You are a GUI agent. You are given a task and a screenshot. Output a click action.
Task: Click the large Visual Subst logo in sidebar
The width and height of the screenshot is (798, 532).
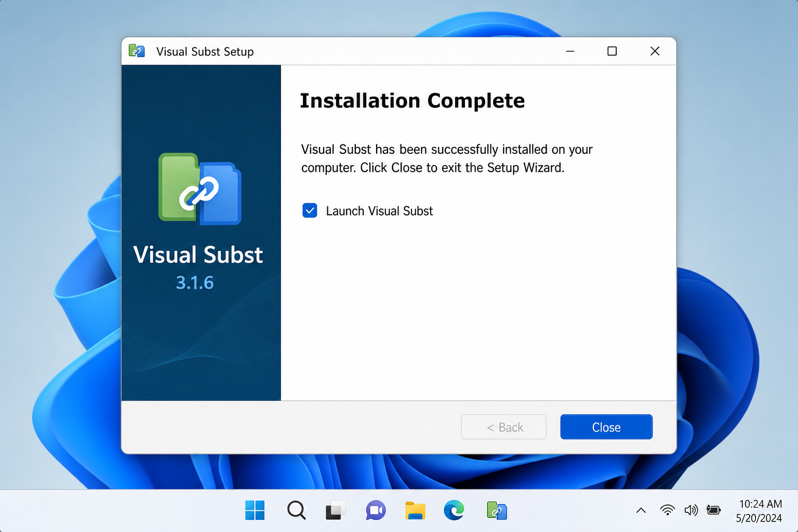click(x=200, y=189)
